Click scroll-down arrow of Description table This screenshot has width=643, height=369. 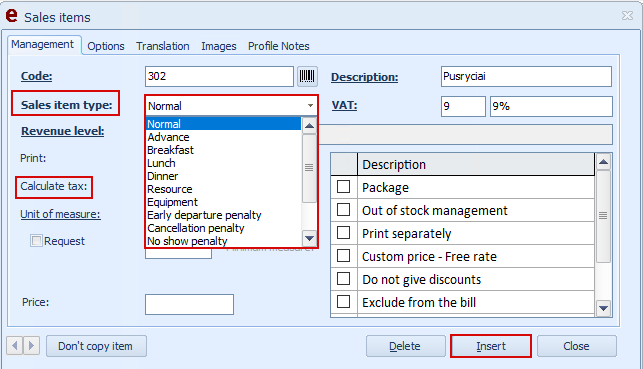click(x=603, y=308)
